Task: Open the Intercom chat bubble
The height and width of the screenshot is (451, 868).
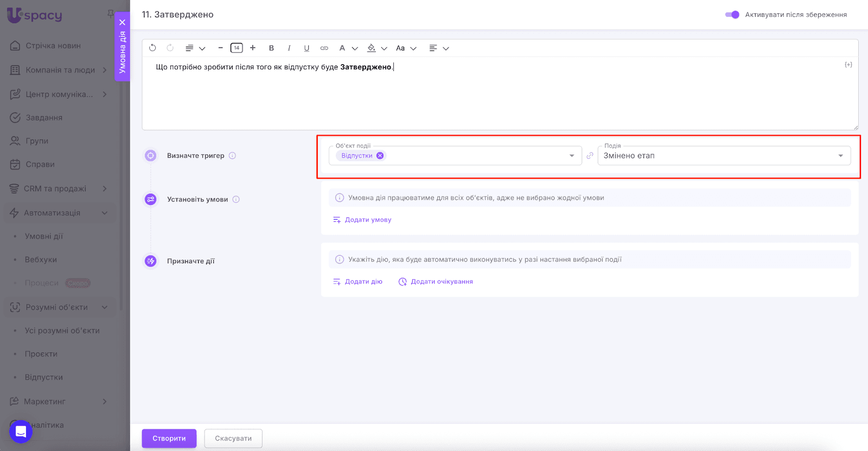Action: pos(21,431)
